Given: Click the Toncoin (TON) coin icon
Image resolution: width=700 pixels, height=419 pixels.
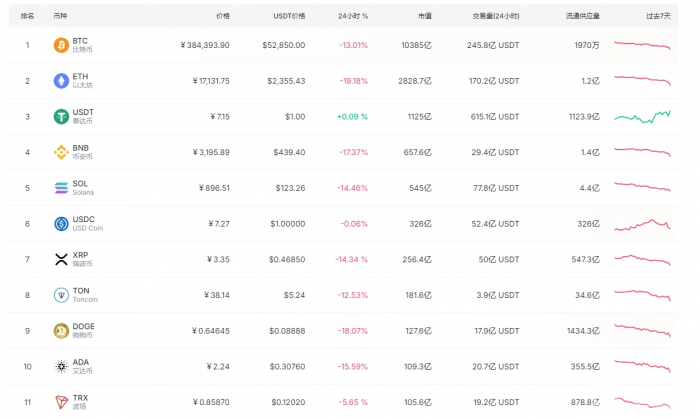Looking at the screenshot, I should [x=61, y=295].
